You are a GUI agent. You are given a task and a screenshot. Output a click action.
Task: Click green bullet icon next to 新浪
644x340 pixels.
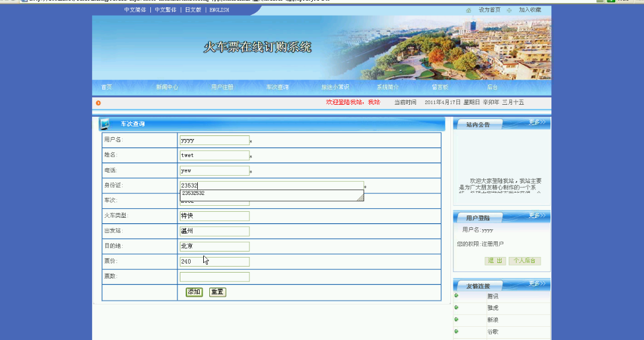(x=456, y=320)
